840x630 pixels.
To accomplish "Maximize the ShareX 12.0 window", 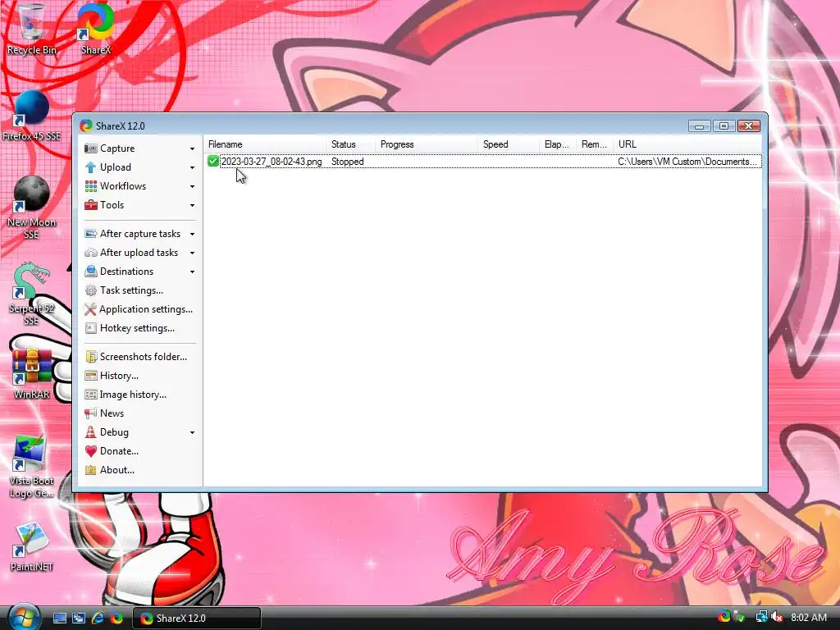I will (x=724, y=126).
